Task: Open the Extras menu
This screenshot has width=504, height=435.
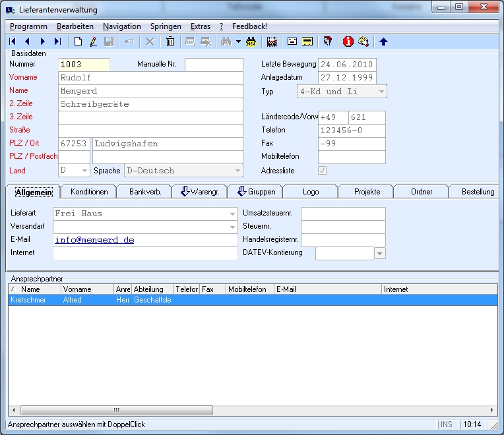Action: [200, 26]
